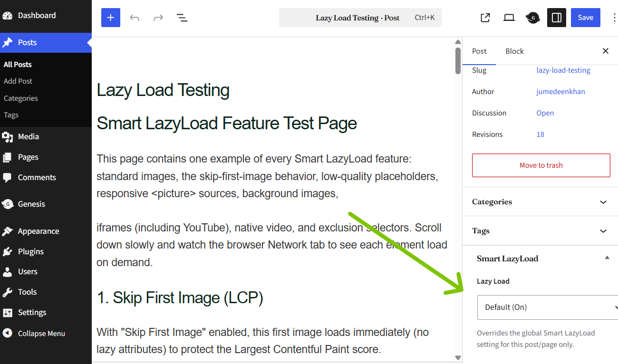Click the Media icon in sidebar
Viewport: 618px width, 364px height.
(x=7, y=137)
